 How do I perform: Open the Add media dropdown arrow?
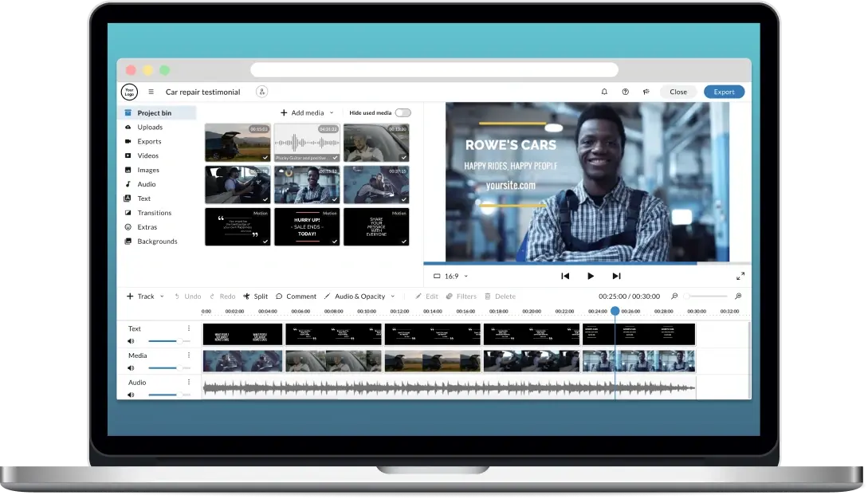[330, 112]
